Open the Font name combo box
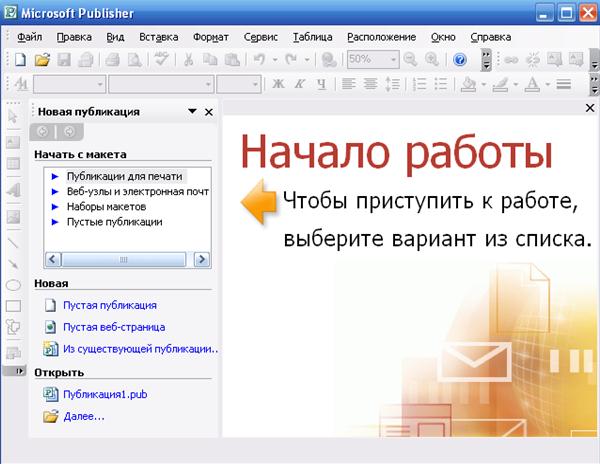The width and height of the screenshot is (600, 464). pos(208,84)
